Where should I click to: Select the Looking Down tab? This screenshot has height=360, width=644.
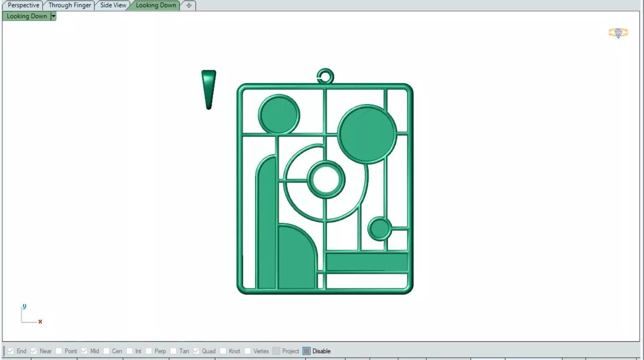[156, 5]
